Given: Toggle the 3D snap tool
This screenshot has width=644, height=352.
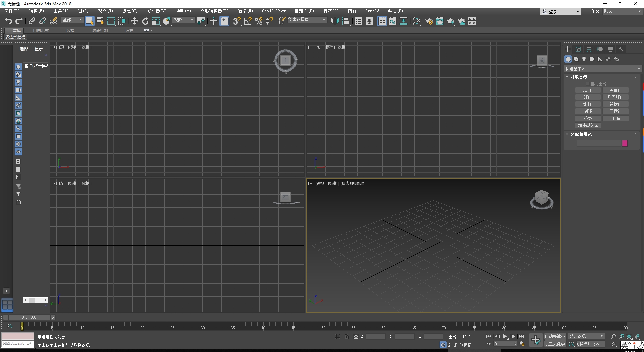Looking at the screenshot, I should [x=237, y=21].
